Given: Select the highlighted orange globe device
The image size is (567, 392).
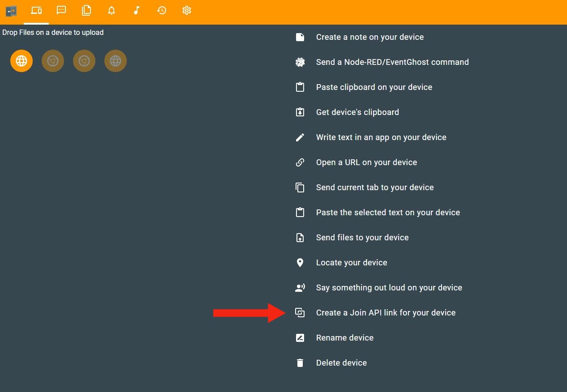Looking at the screenshot, I should tap(21, 61).
